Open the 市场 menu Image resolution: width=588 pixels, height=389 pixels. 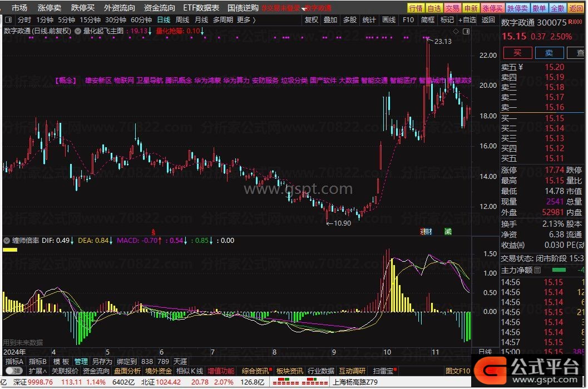[x=19, y=8]
